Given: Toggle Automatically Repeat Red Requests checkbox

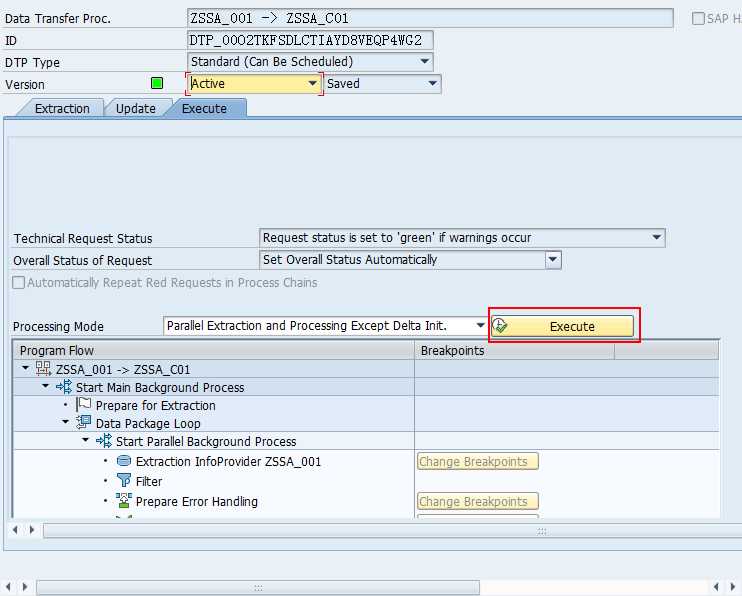Looking at the screenshot, I should click(18, 283).
